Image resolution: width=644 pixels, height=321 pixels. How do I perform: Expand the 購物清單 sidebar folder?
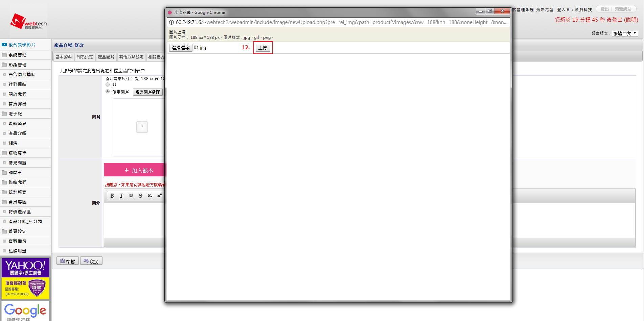tap(17, 153)
